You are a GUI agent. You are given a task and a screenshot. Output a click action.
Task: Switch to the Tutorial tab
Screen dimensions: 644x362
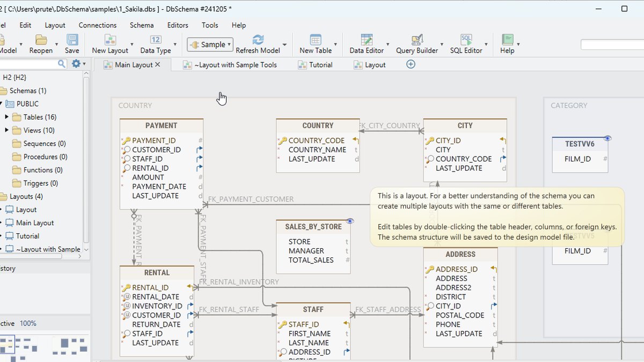pos(316,64)
